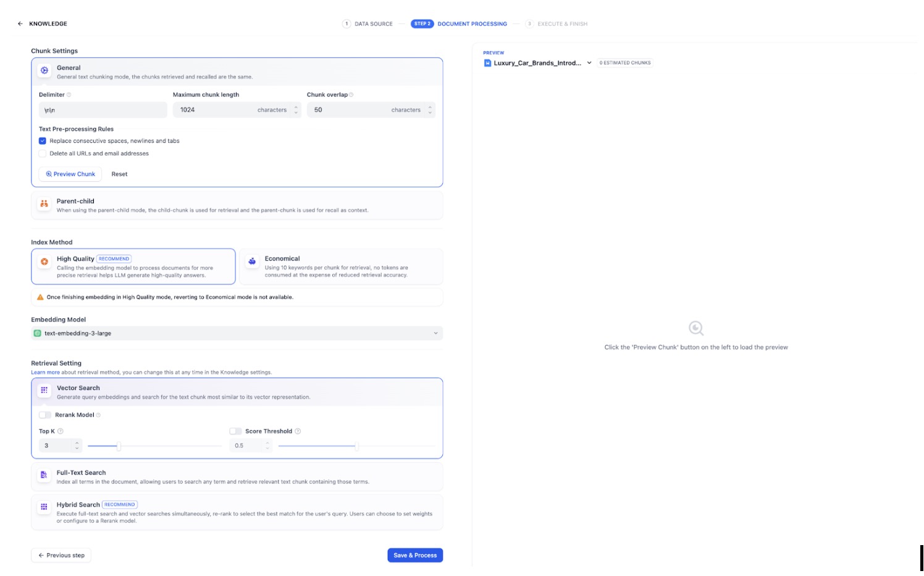
Task: Uncheck Replace consecutive spaces, newlines and tabs
Action: tap(43, 141)
